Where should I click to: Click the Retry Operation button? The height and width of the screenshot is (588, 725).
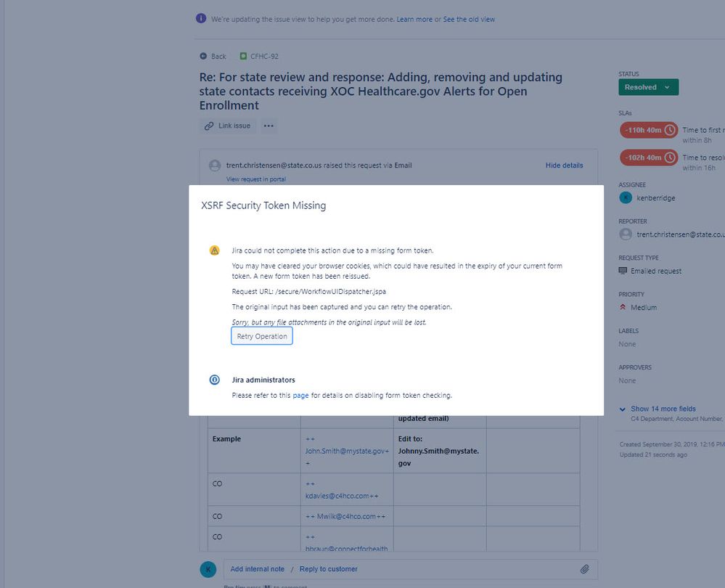(262, 336)
